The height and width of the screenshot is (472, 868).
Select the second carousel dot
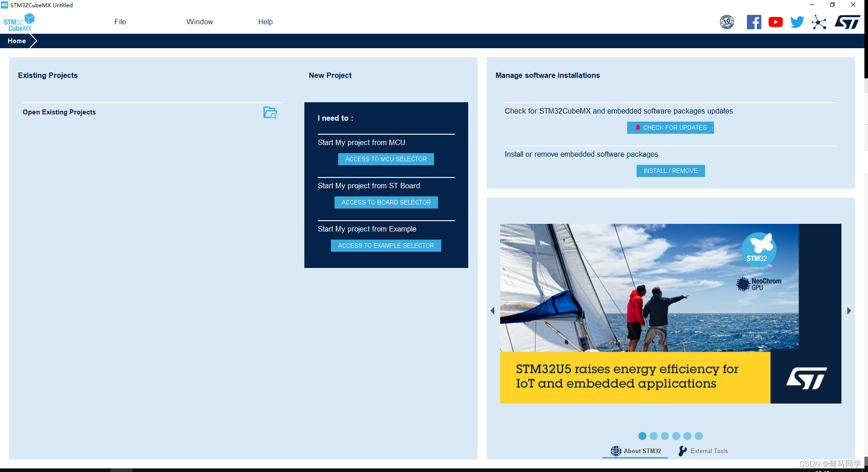[x=654, y=436]
